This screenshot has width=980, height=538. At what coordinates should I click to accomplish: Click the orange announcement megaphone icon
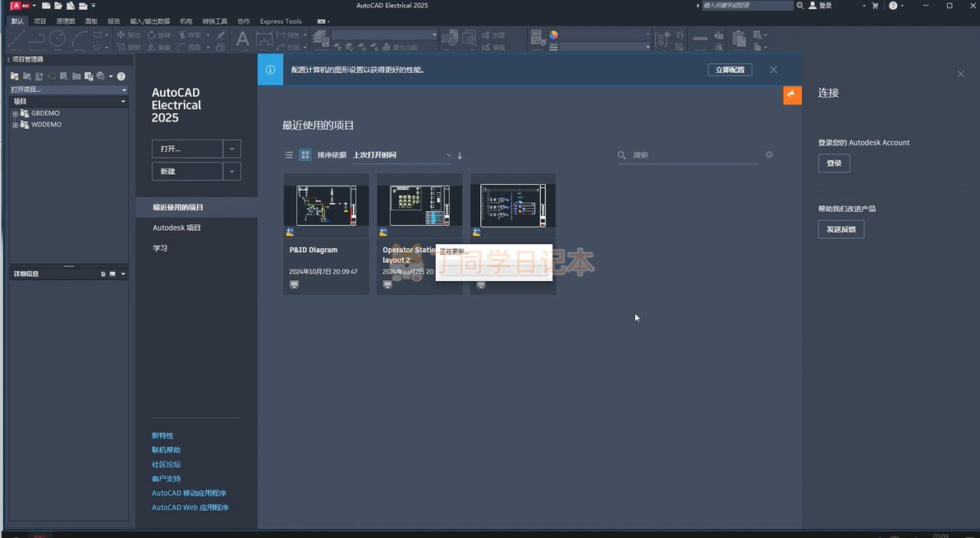pos(792,94)
